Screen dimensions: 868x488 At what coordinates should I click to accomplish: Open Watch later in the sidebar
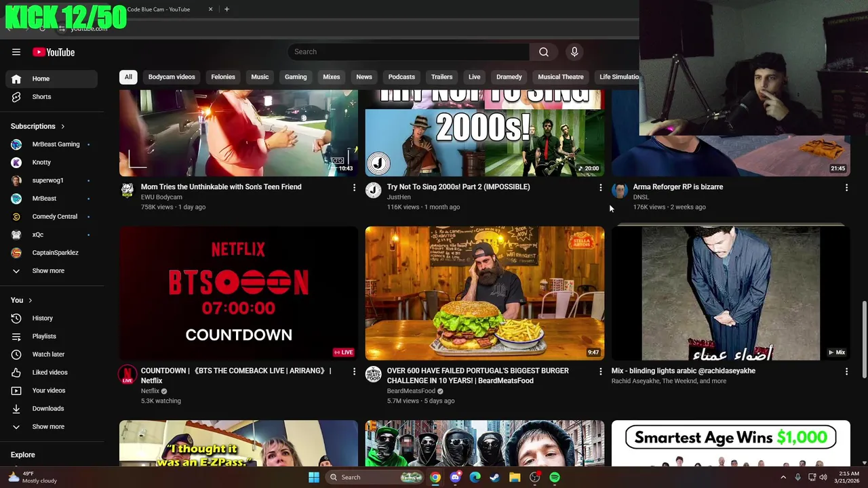click(52, 354)
